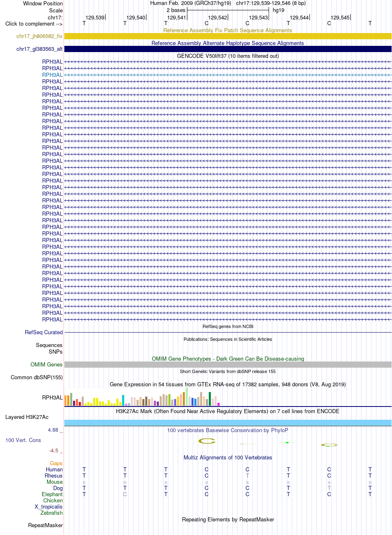
Task: Click the 'Click to complement -->' label
Action: pyautogui.click(x=34, y=24)
